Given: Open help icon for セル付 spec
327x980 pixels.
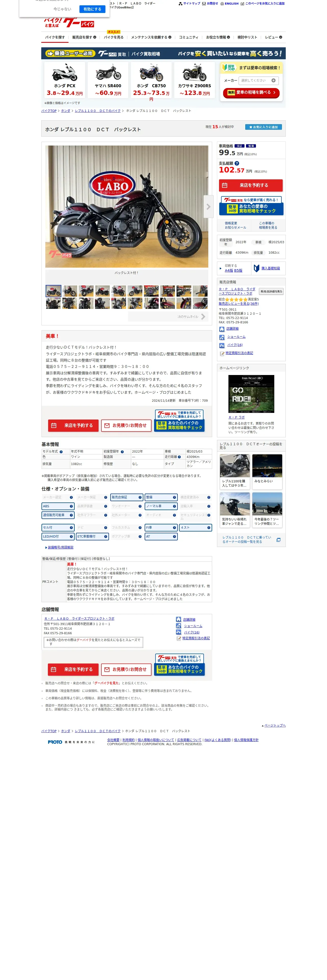Looking at the screenshot, I should [x=71, y=528].
